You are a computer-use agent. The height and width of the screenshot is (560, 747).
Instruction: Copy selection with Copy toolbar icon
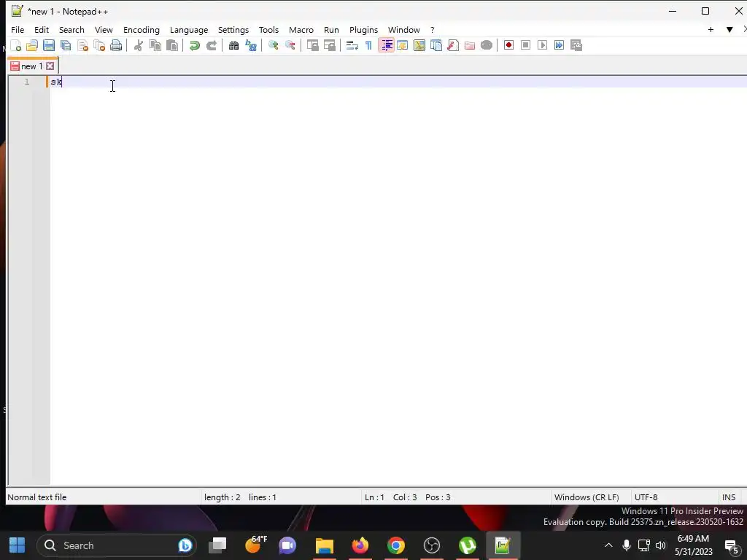click(155, 45)
